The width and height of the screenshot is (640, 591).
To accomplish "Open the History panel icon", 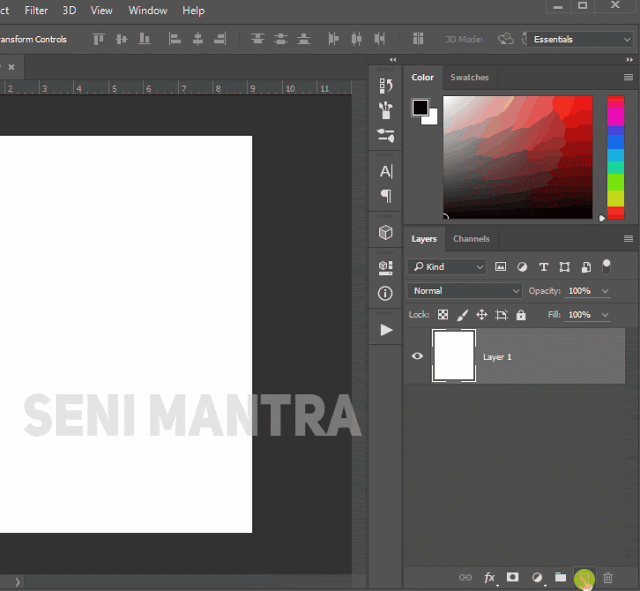I will [x=385, y=86].
